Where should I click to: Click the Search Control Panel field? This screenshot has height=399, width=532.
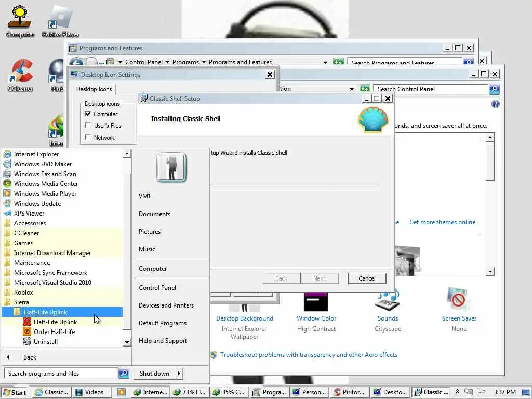[431, 89]
